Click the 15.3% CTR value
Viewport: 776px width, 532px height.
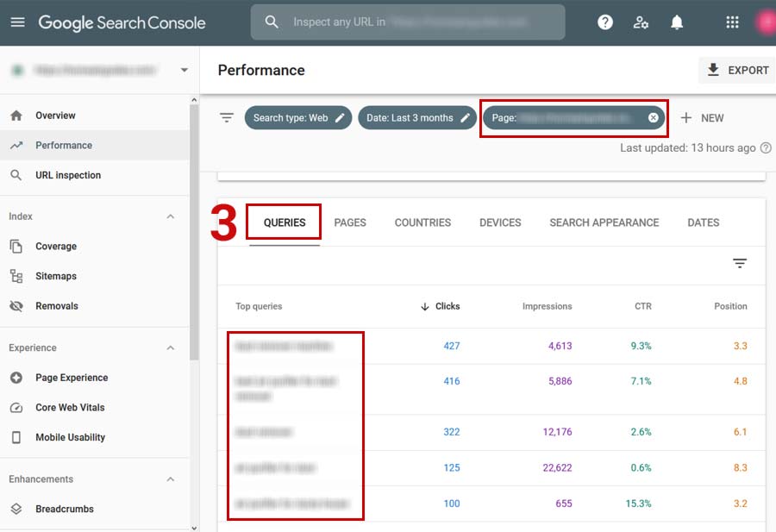(x=638, y=504)
